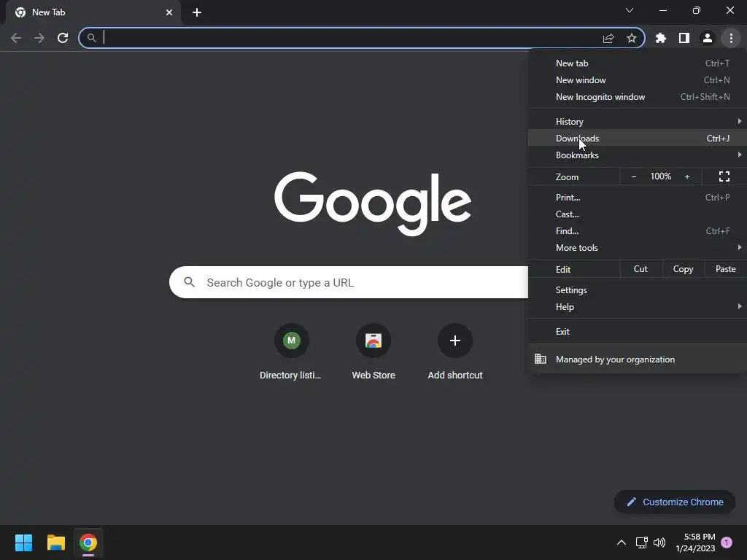Image resolution: width=747 pixels, height=560 pixels.
Task: Close the New Tab tab
Action: coord(169,12)
